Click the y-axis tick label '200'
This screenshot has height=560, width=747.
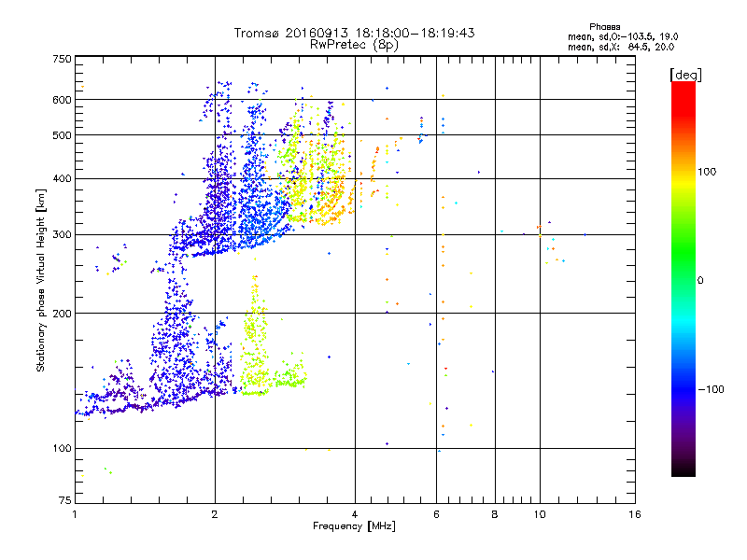pos(62,314)
